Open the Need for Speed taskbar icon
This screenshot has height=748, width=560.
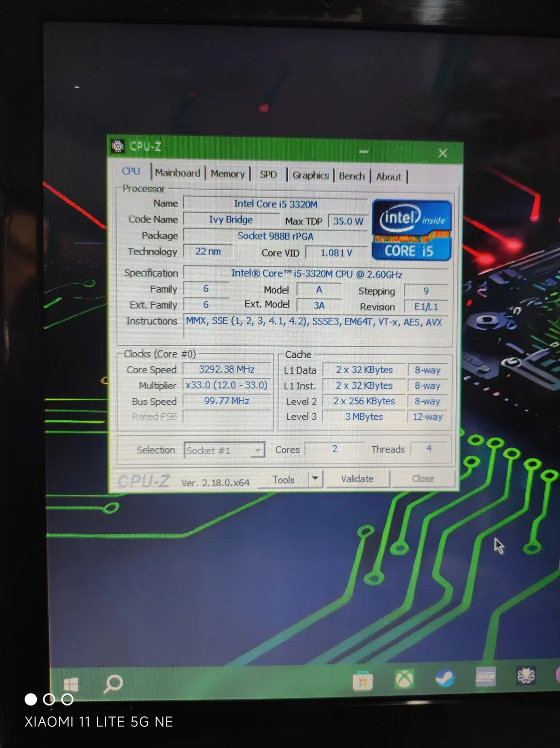coord(486,676)
